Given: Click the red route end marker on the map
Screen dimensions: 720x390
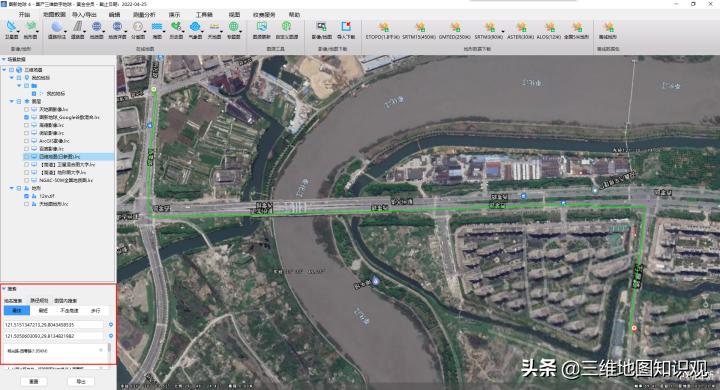Looking at the screenshot, I should point(634,328).
